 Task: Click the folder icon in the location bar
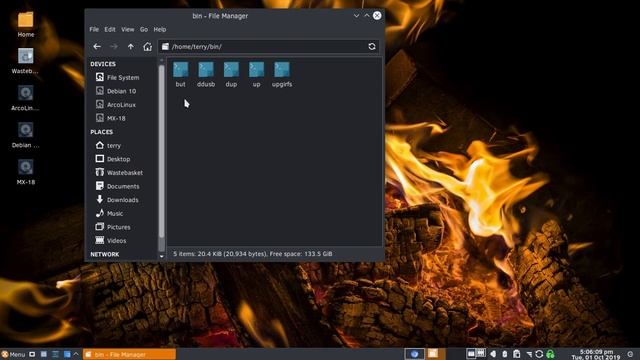point(165,47)
